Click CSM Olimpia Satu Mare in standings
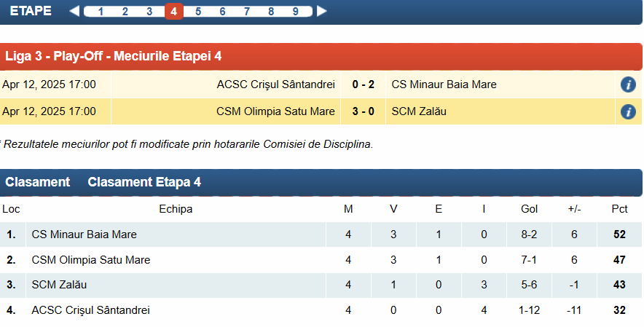 (91, 260)
